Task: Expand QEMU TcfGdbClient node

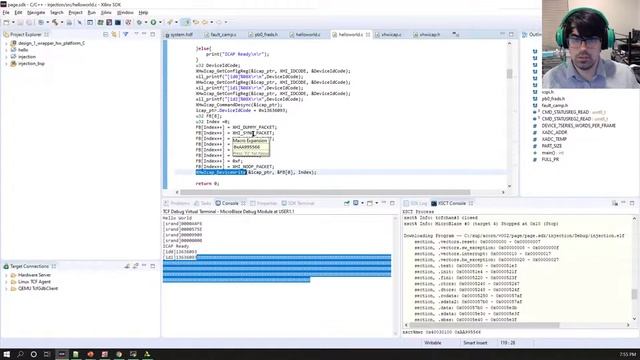Action: 6,288
